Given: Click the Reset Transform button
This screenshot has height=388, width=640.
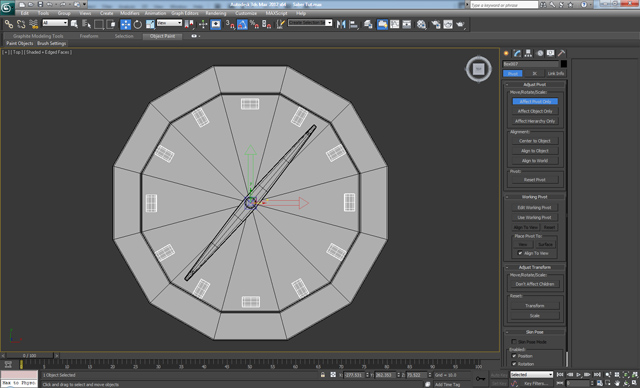Looking at the screenshot, I should click(535, 306).
